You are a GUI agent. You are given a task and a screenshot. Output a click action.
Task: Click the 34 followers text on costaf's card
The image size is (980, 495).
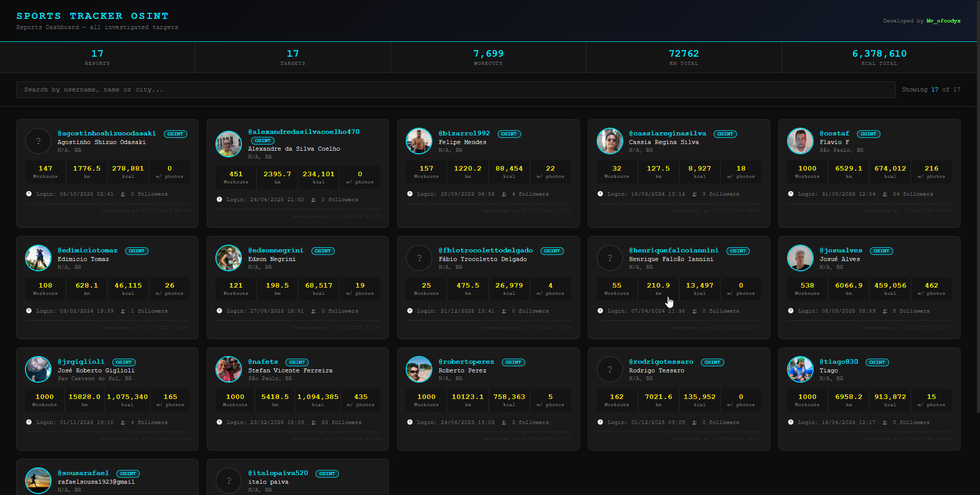coord(913,194)
